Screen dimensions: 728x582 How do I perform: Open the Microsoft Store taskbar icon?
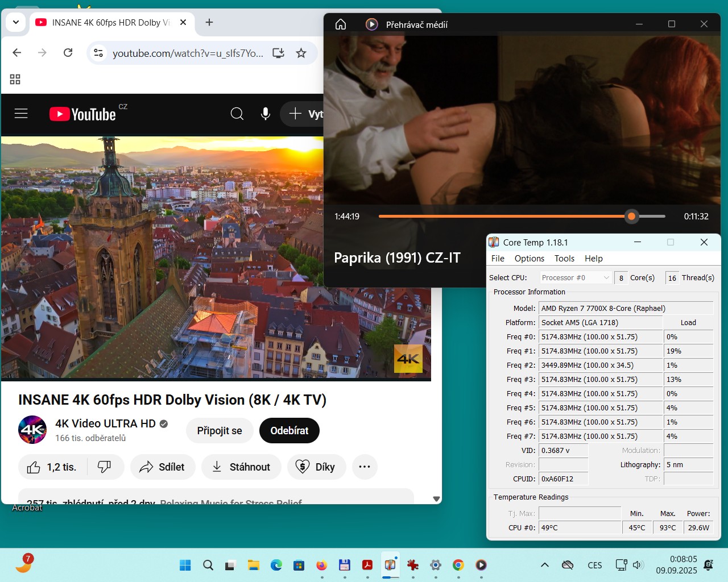point(299,565)
